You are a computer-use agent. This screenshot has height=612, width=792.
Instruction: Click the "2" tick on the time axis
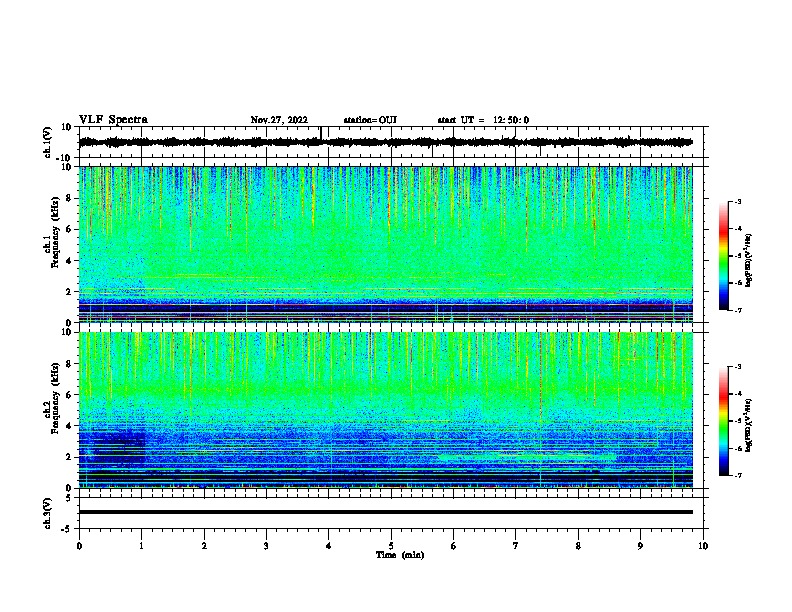click(x=204, y=546)
